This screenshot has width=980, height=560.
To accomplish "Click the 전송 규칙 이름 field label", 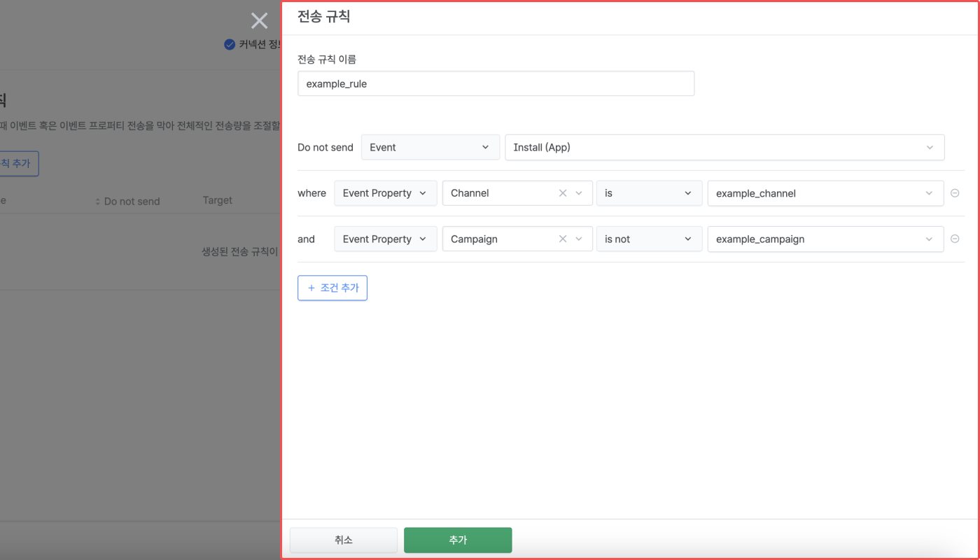I will [x=327, y=59].
